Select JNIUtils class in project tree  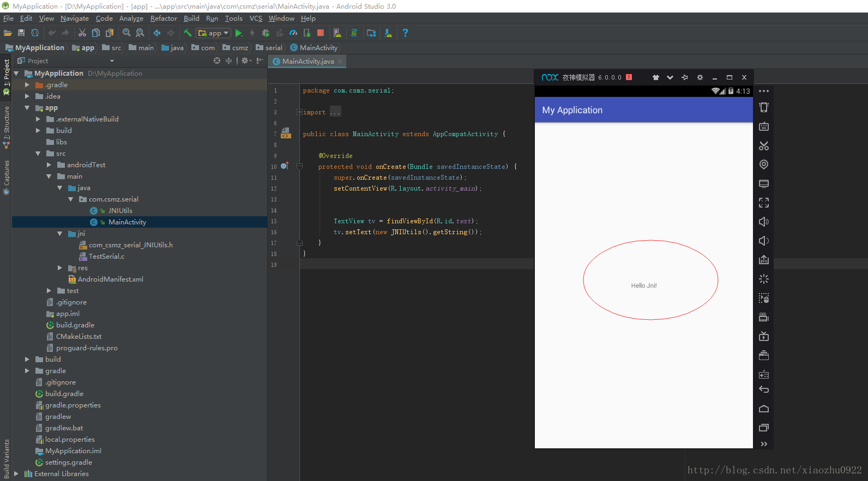tap(120, 211)
